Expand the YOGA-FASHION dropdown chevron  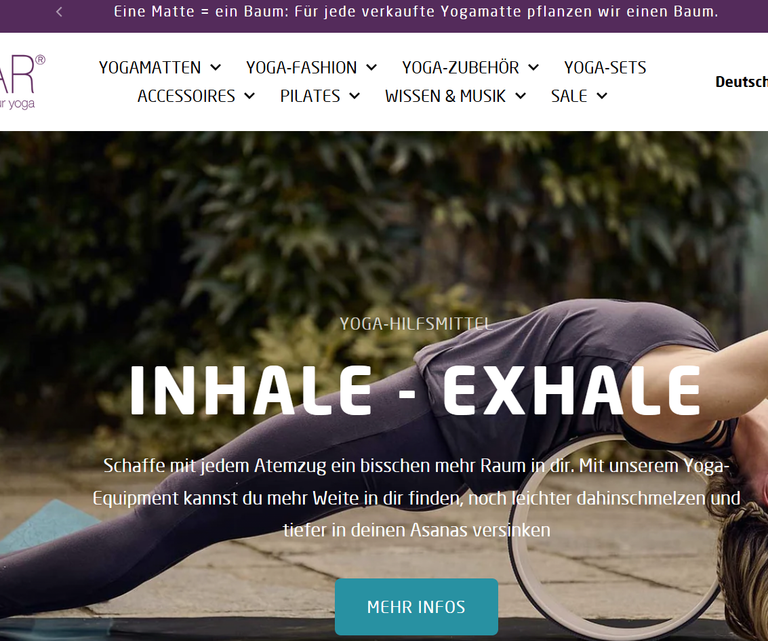click(372, 68)
